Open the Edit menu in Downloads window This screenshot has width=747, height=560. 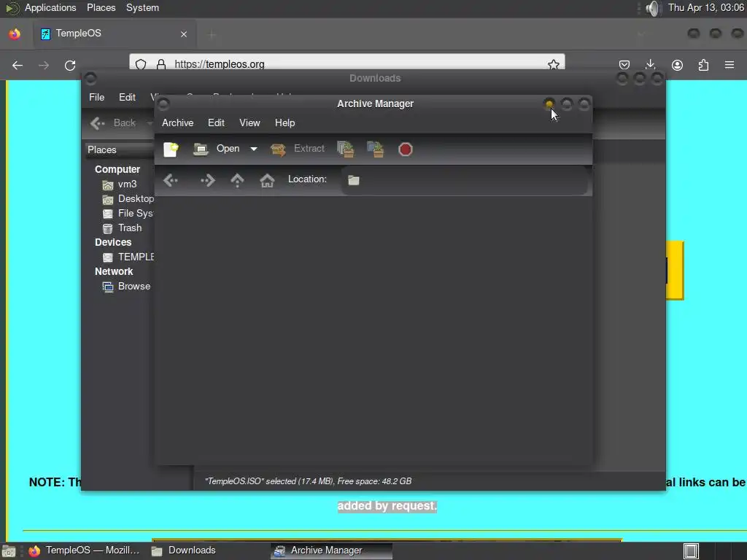click(x=127, y=97)
